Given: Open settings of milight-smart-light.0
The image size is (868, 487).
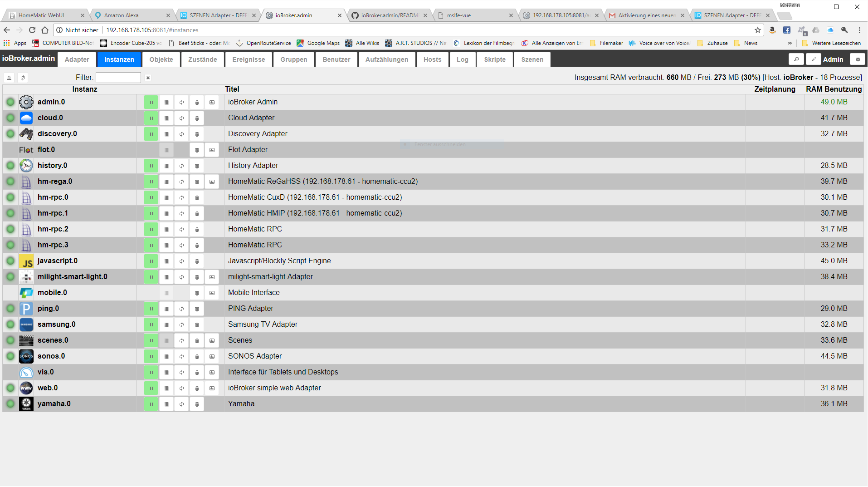Looking at the screenshot, I should [166, 277].
